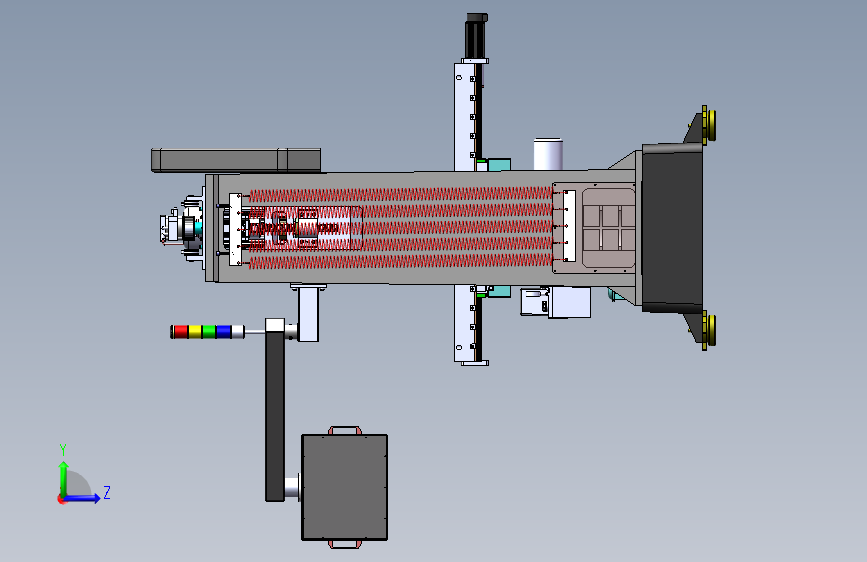Select the dark end cover on the right side
This screenshot has height=562, width=867.
(672, 227)
